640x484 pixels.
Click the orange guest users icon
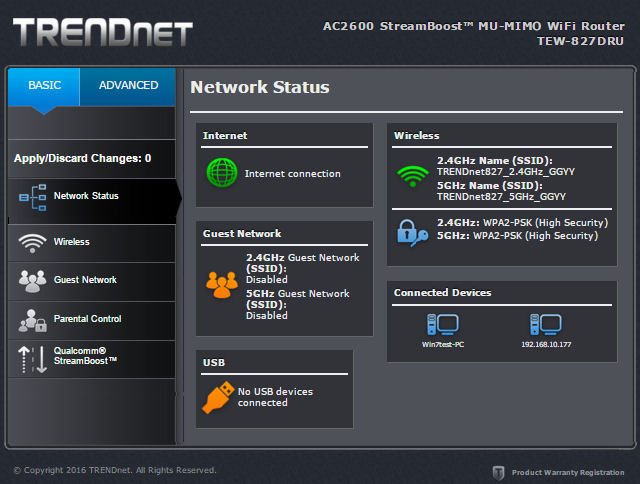pos(222,284)
